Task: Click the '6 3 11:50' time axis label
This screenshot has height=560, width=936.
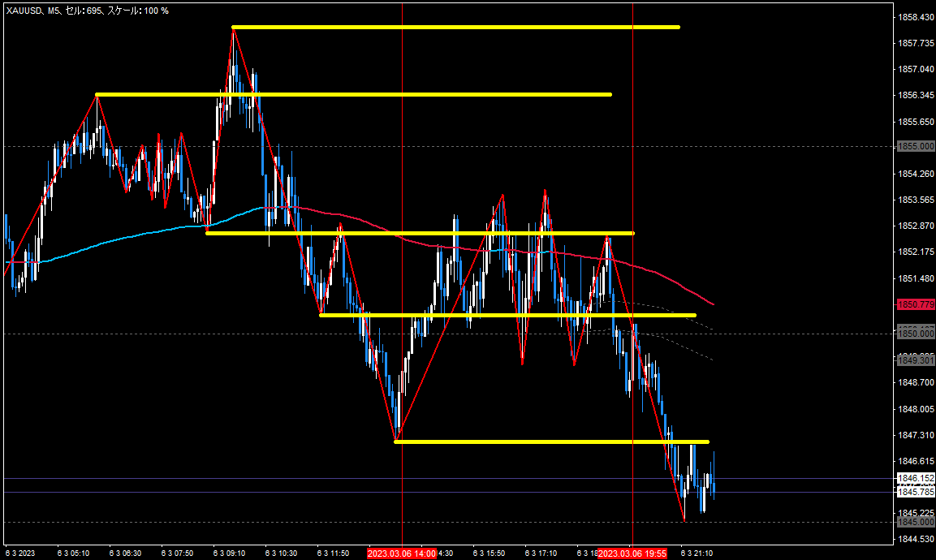Action: click(333, 554)
